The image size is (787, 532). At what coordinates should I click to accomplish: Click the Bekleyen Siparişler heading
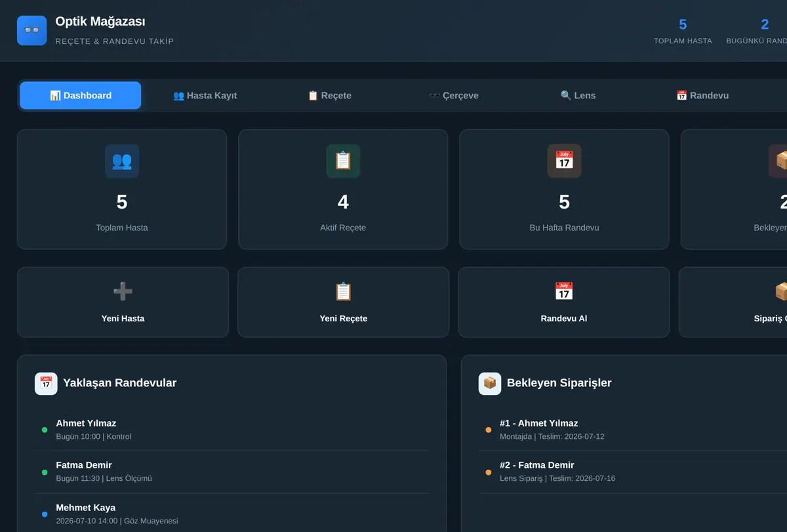pyautogui.click(x=559, y=383)
